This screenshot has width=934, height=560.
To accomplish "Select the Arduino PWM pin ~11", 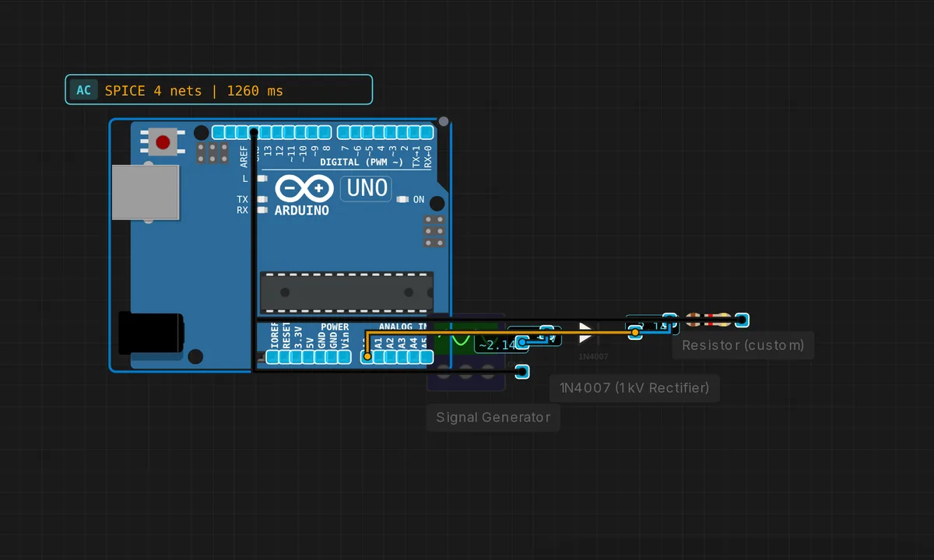I will (x=290, y=132).
